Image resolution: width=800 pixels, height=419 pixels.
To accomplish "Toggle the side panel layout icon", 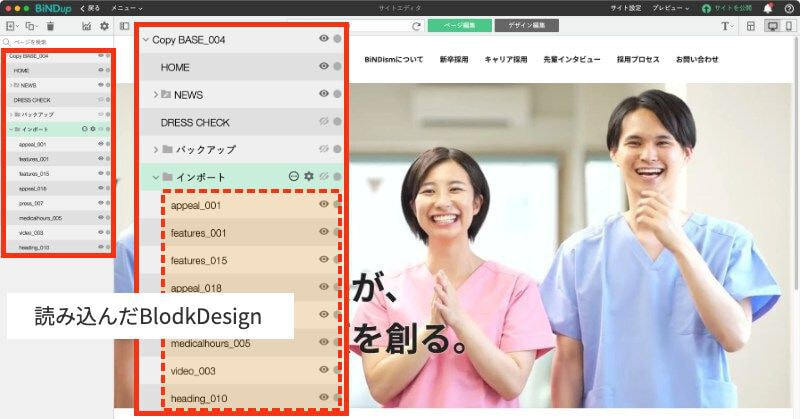I will point(124,26).
